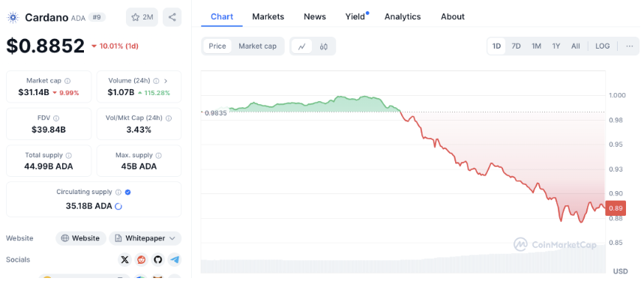Screen dimensions: 644x284
Task: Toggle the chart to Market cap view
Action: tap(257, 46)
